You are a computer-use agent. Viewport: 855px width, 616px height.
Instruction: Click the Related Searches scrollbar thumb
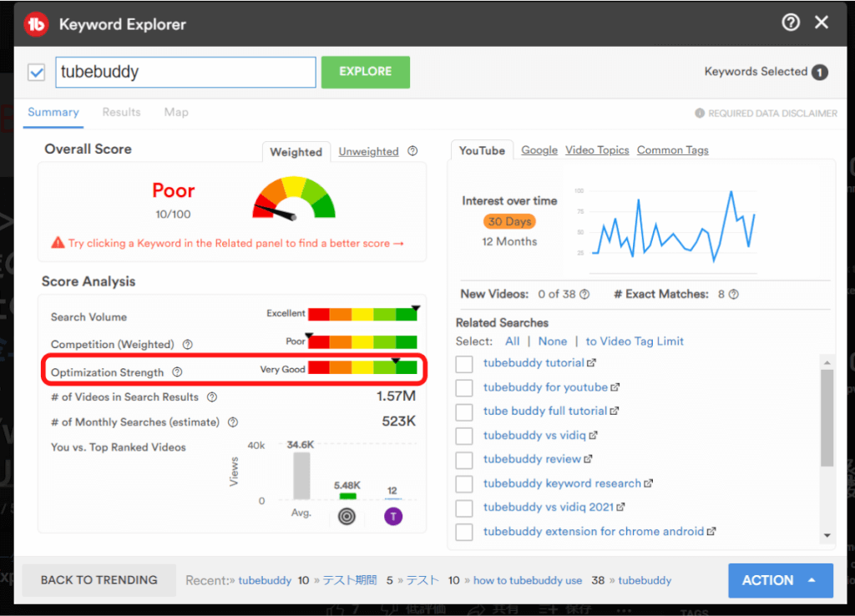827,418
